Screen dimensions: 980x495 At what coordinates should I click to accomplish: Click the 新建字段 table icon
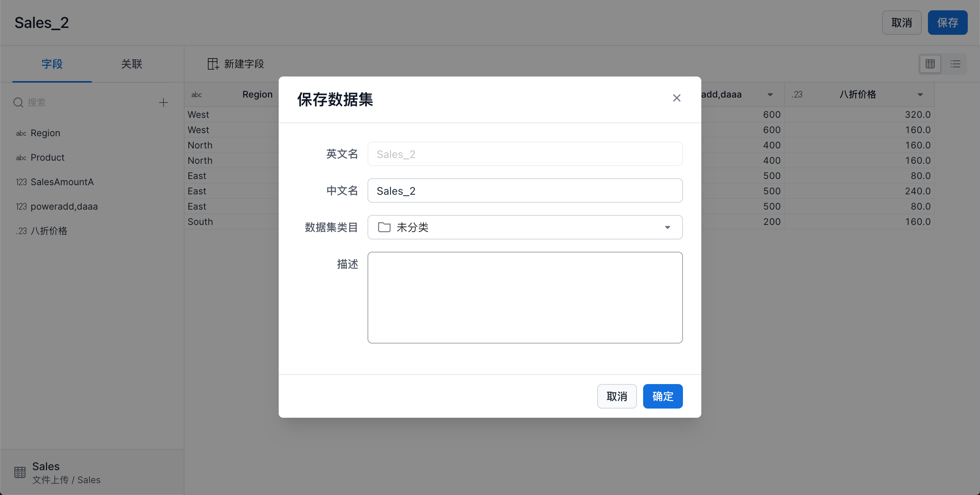[x=213, y=64]
